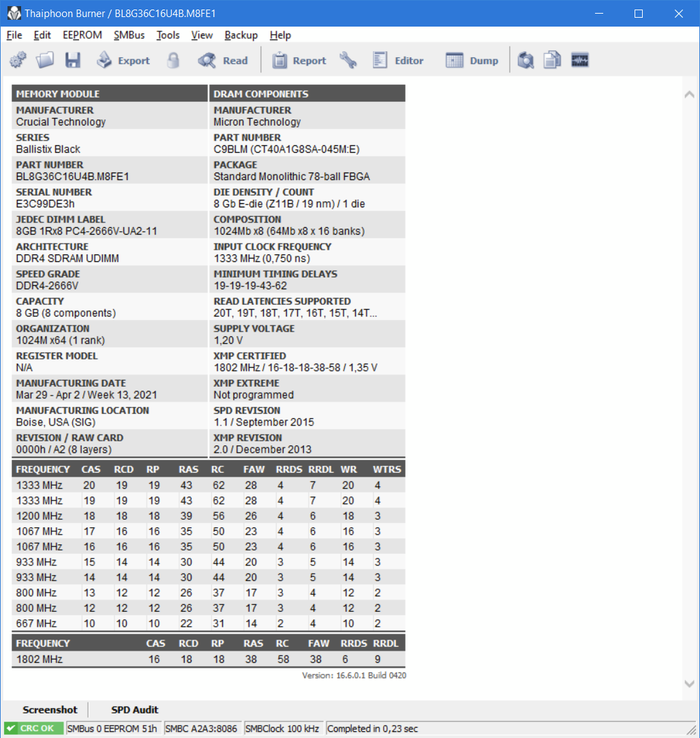The height and width of the screenshot is (738, 700).
Task: Save dump with the floppy disk icon
Action: (72, 60)
